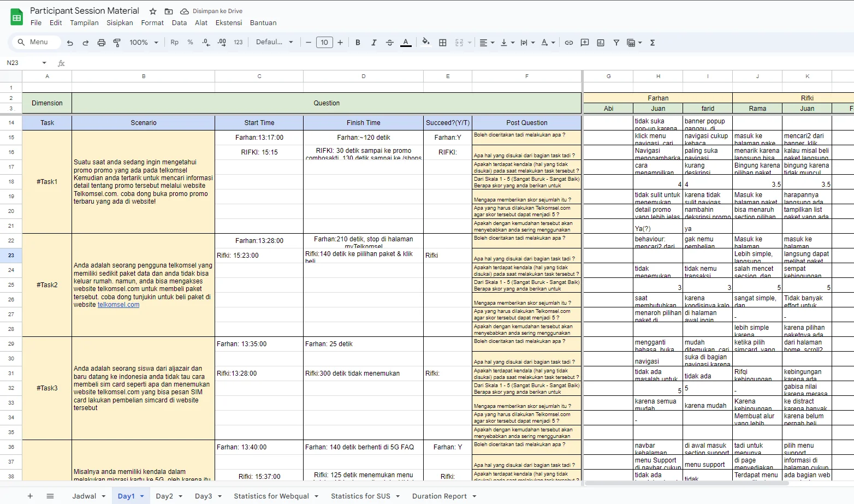Open the Tampilan menu
The image size is (854, 504).
84,23
